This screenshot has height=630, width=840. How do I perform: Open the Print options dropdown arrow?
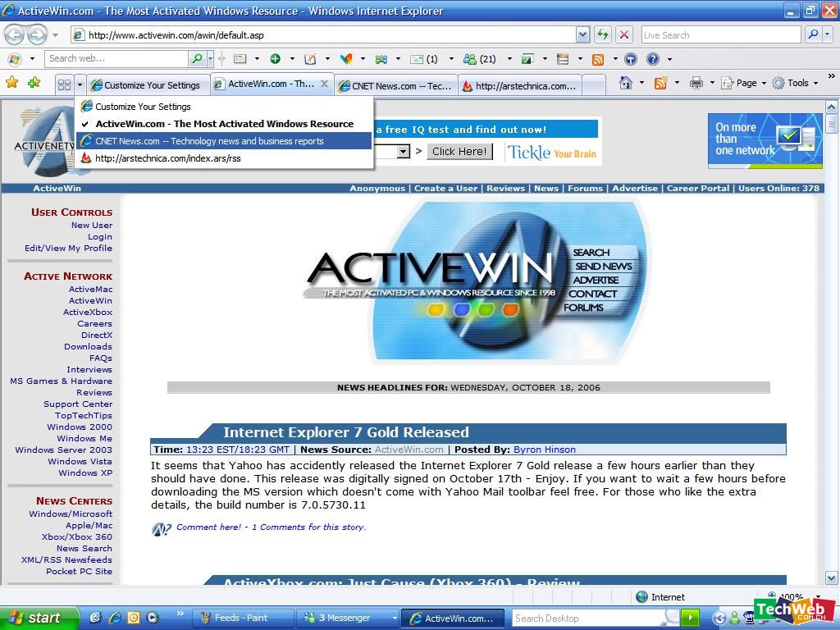[x=712, y=83]
